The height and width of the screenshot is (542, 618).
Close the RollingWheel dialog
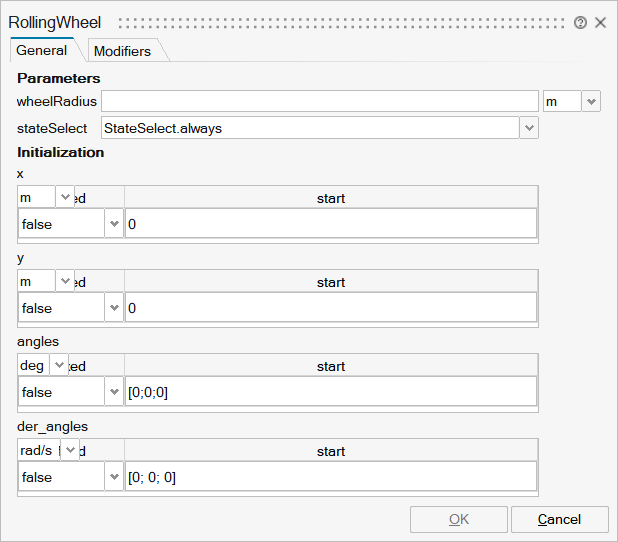[600, 22]
